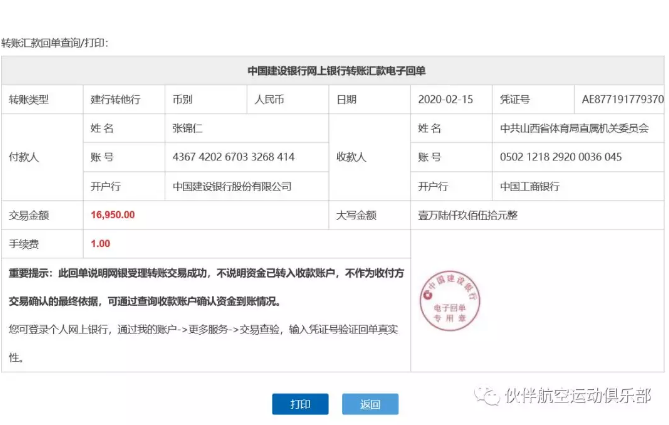Image resolution: width=669 pixels, height=425 pixels.
Task: Click the payee bank 中国工商银行
Action: pos(530,186)
